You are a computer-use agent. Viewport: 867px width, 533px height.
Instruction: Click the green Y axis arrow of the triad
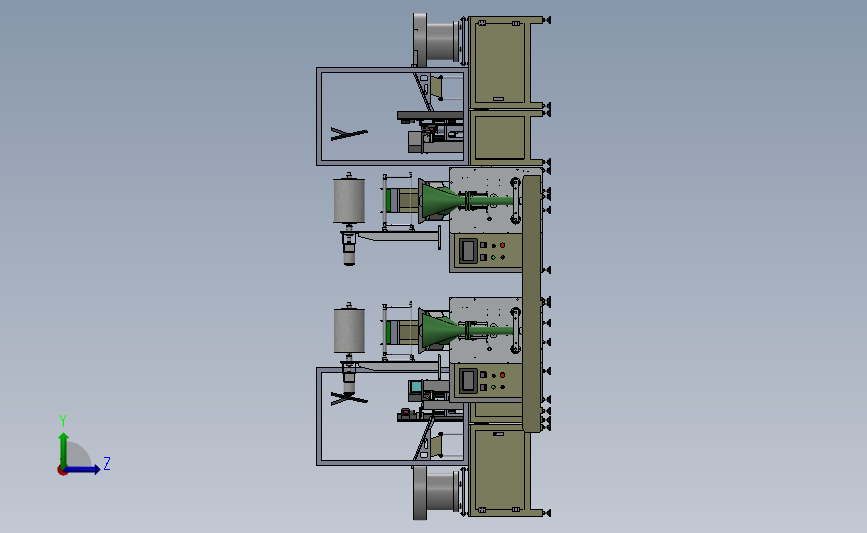click(x=64, y=449)
